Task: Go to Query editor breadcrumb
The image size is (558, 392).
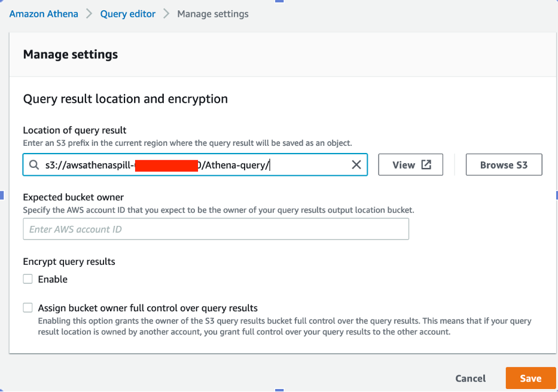Action: coord(128,14)
